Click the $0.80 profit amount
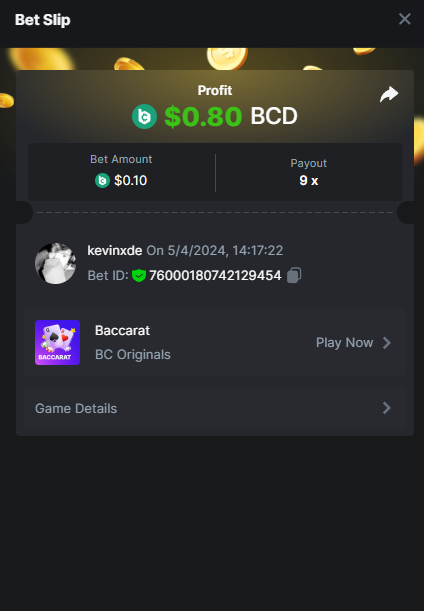 point(203,117)
